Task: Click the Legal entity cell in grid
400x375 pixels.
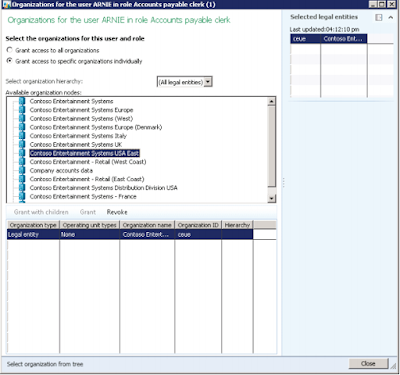Action: point(33,234)
